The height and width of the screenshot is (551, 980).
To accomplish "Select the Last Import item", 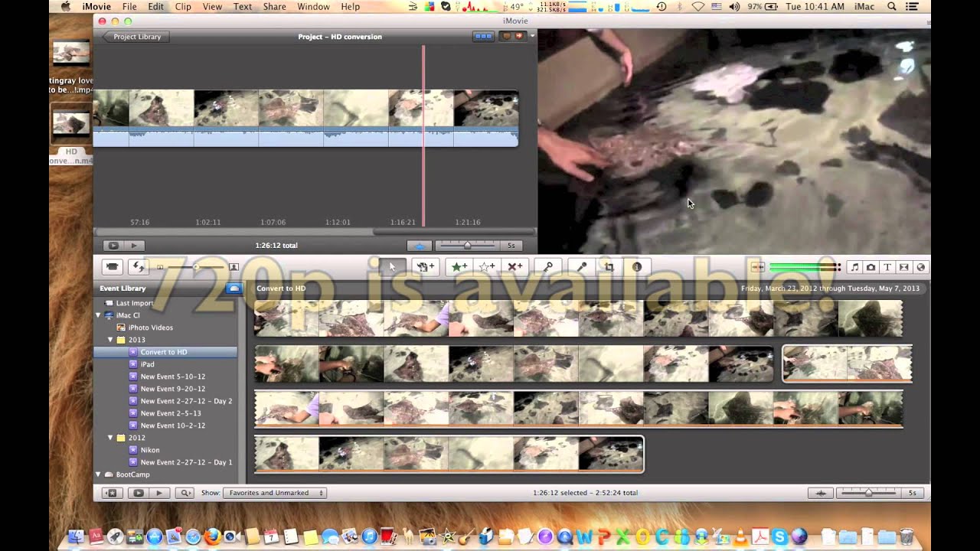I will [135, 303].
